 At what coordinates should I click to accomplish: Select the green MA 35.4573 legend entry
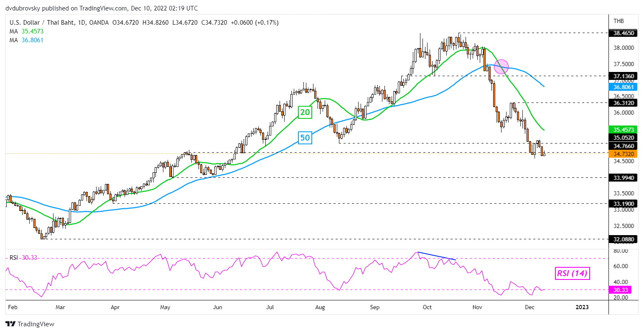coord(26,31)
